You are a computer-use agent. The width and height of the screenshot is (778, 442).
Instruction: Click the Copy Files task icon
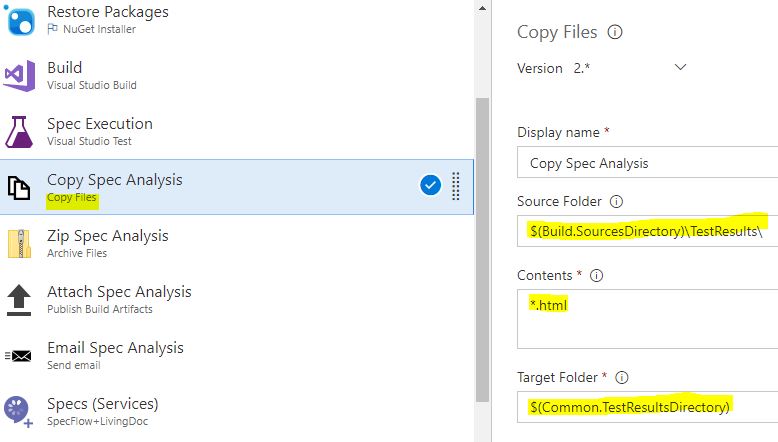tap(19, 188)
